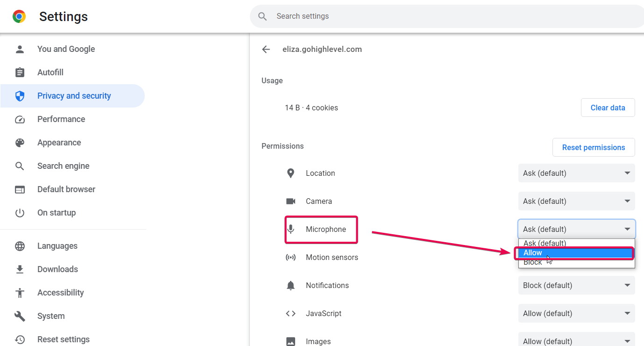This screenshot has width=644, height=346.
Task: Click the Clear data button
Action: [x=608, y=108]
